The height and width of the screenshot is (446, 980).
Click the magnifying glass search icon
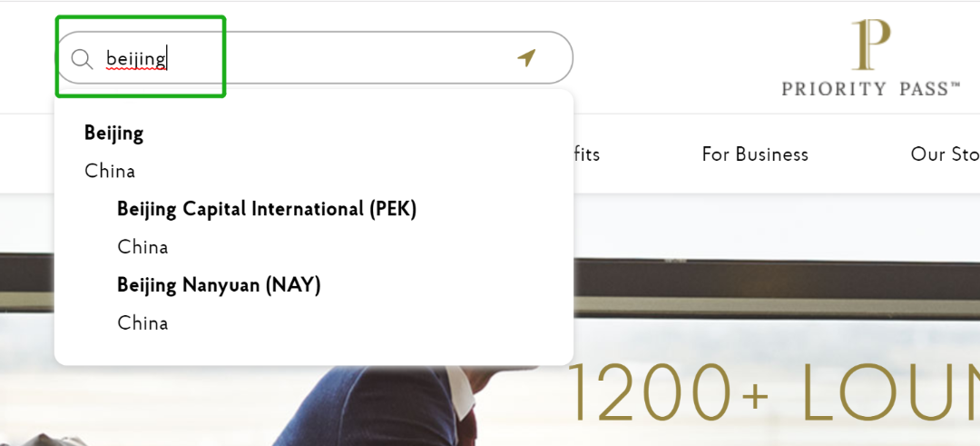(x=82, y=59)
